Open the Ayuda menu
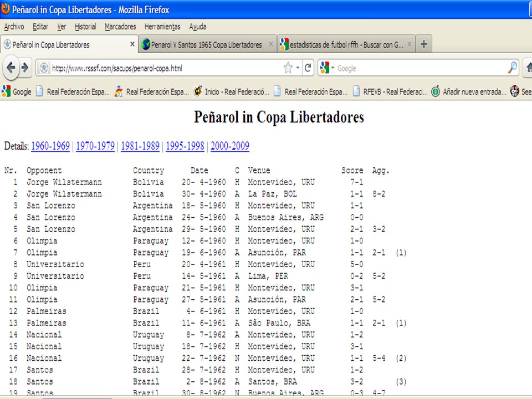This screenshot has height=399, width=532. coord(198,27)
